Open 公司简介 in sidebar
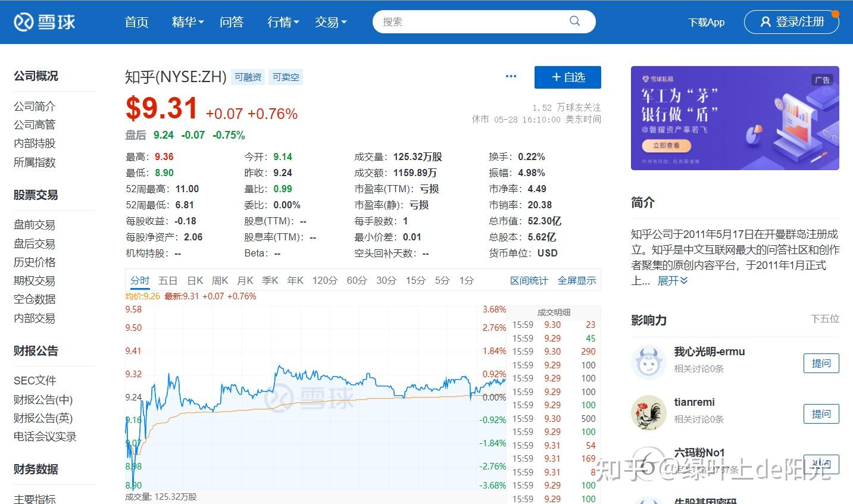Screen dimensions: 853x504 (x=35, y=107)
